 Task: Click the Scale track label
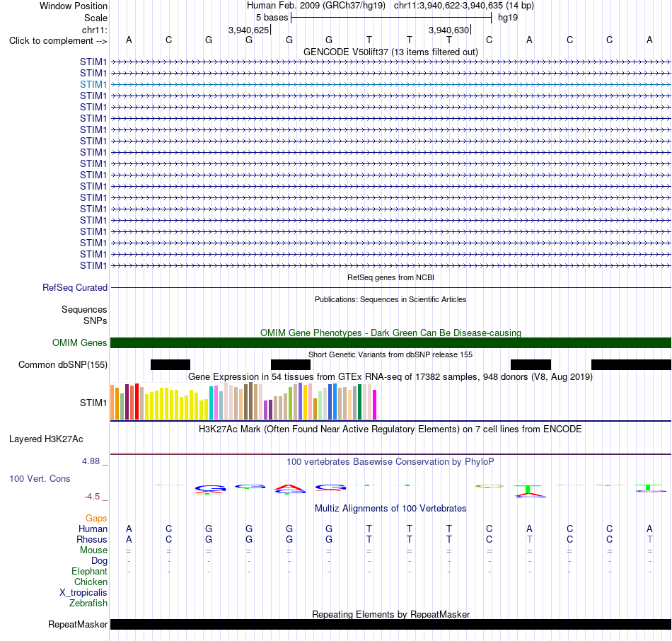pyautogui.click(x=95, y=18)
